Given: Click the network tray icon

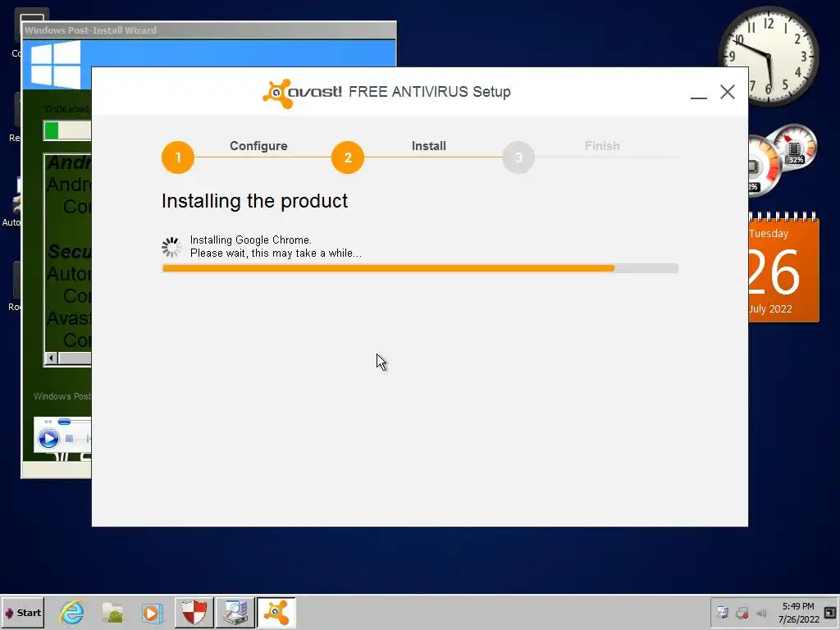Looking at the screenshot, I should click(723, 612).
